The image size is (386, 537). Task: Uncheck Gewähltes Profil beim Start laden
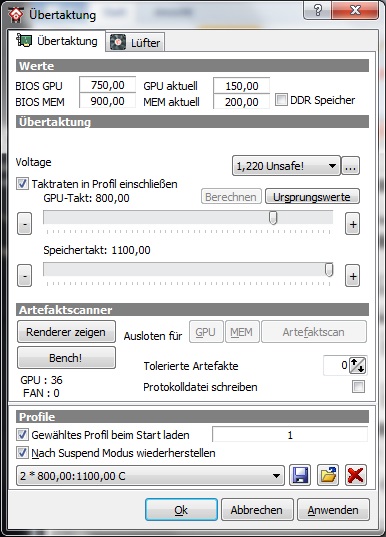[22, 435]
